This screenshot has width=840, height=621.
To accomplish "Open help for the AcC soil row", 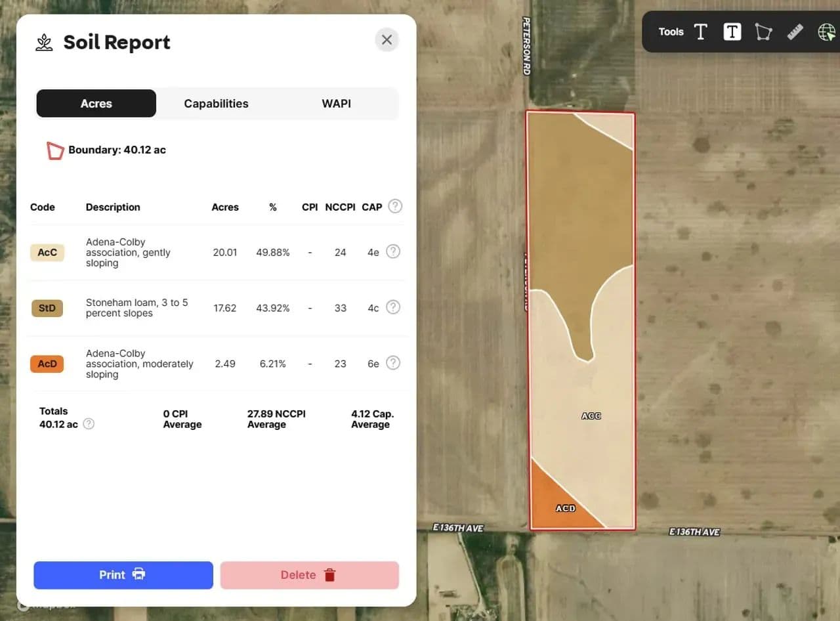I will point(393,251).
